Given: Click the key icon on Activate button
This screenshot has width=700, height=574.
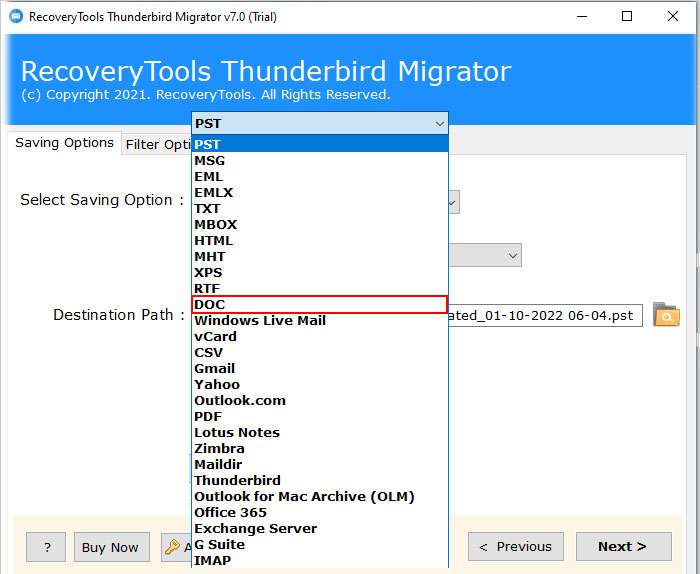Looking at the screenshot, I should 172,546.
